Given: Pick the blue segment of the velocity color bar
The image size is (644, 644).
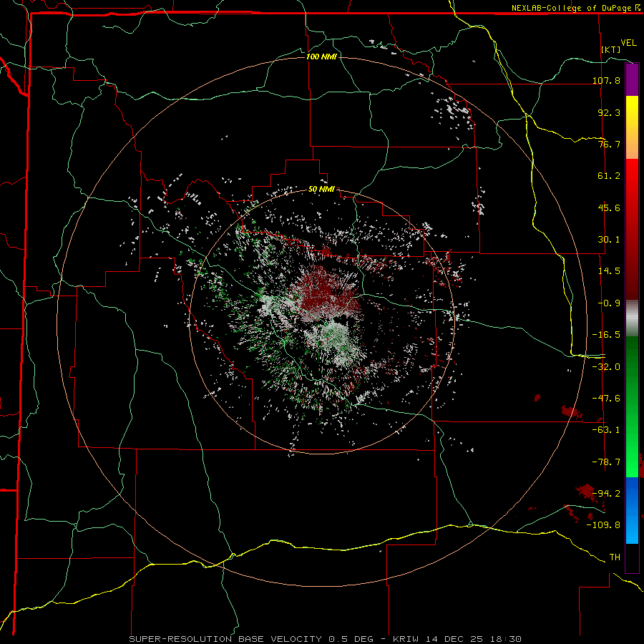Looking at the screenshot, I should (632, 510).
